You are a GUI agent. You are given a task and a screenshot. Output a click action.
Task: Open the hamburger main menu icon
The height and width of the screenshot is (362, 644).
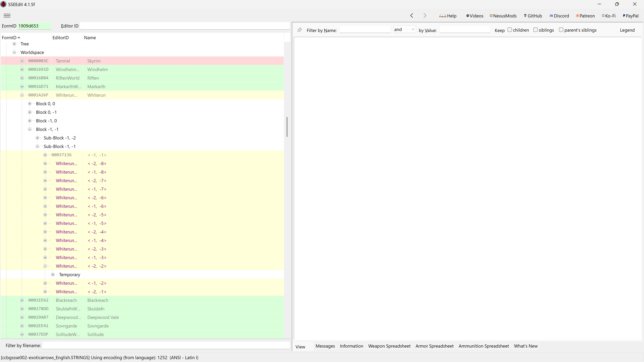pos(7,15)
